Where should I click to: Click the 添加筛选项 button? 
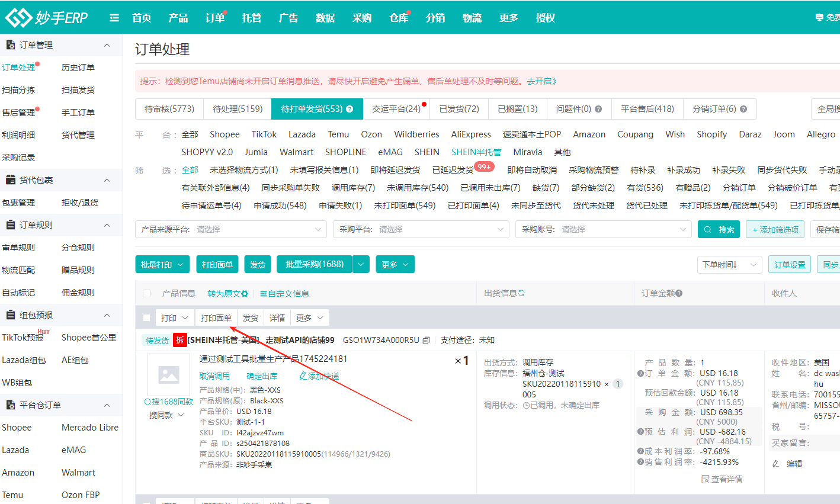pyautogui.click(x=775, y=230)
